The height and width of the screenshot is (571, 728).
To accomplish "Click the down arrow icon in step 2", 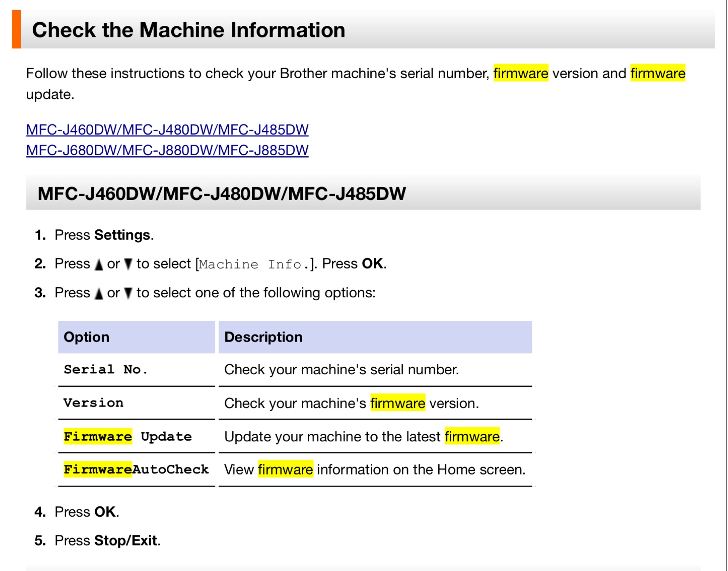I will (128, 264).
